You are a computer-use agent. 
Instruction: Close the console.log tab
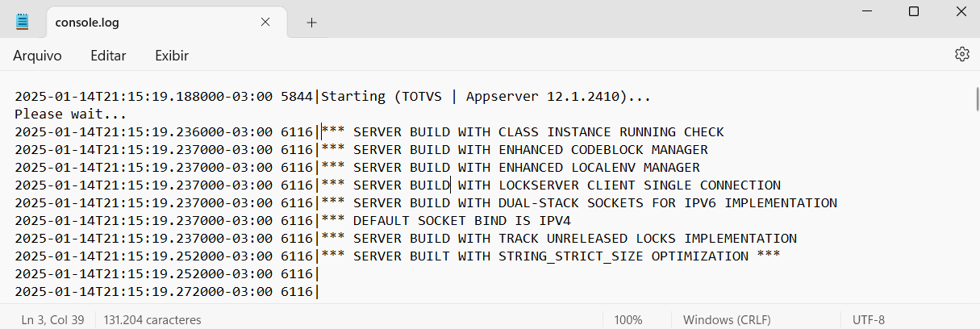click(x=265, y=23)
